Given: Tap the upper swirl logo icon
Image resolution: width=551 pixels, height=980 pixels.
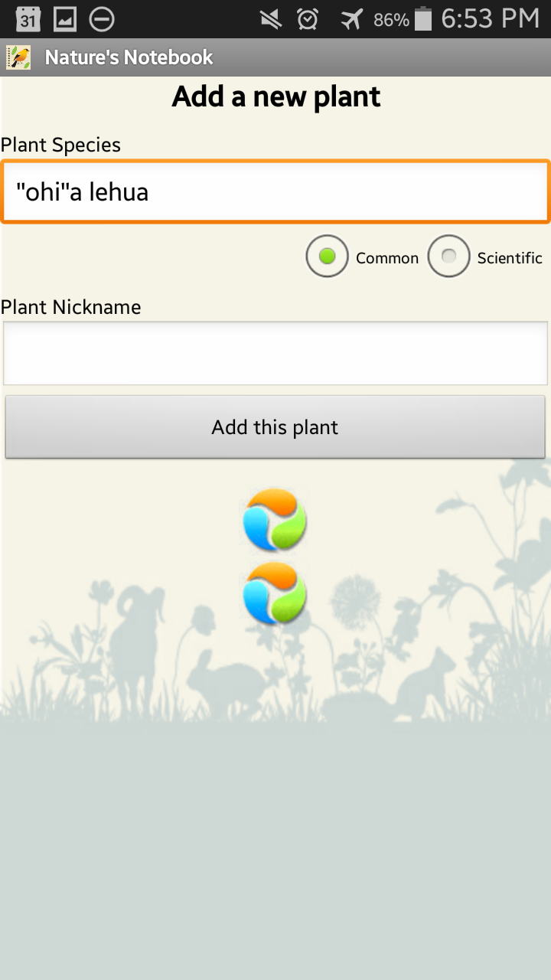Looking at the screenshot, I should point(275,520).
